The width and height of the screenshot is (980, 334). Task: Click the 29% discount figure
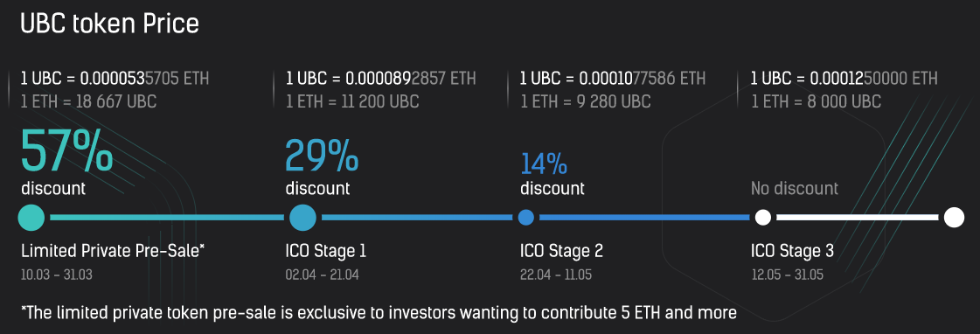tap(322, 155)
